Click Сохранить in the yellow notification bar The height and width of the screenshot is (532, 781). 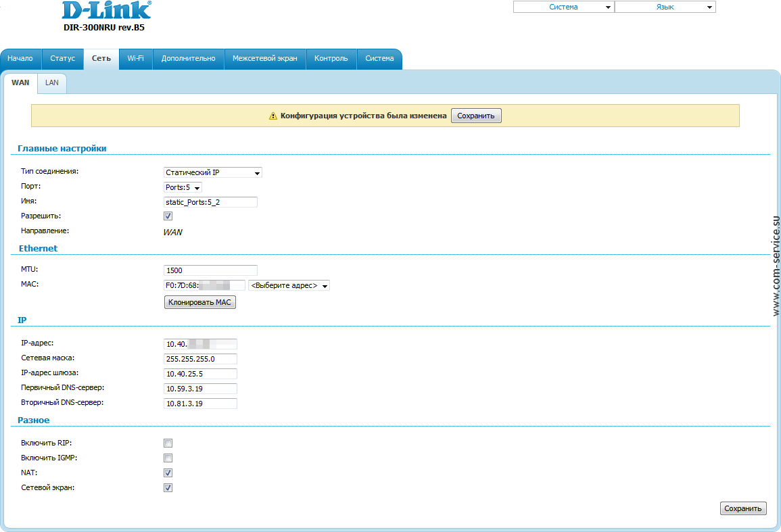coord(476,116)
